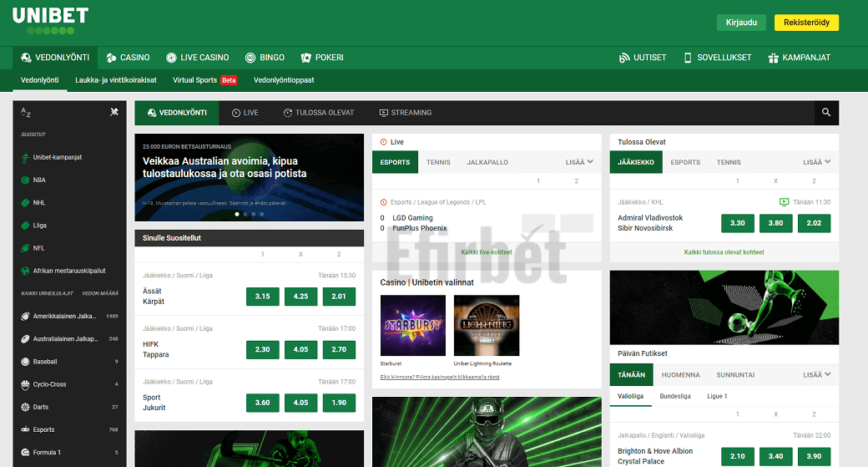Screen dimensions: 868x467
Task: Open LGD Gaming vs FunPlus Phoenix match
Action: tap(419, 223)
